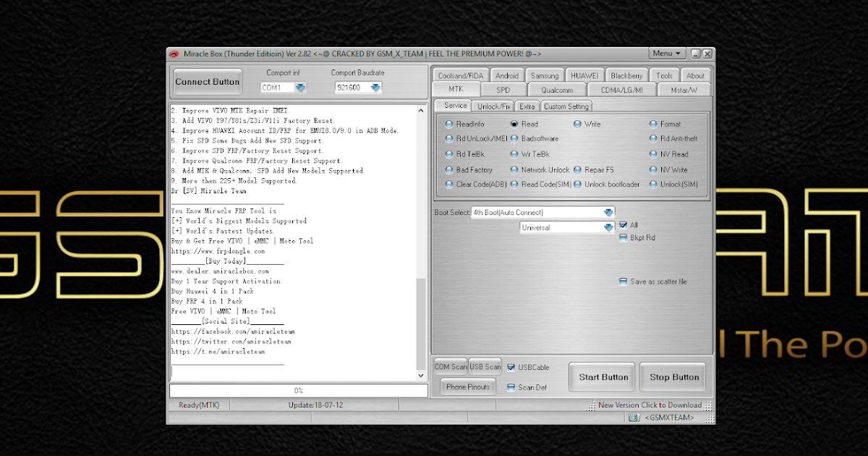Choose Unlock bootloader radio option
868x456 pixels.
[x=606, y=185]
